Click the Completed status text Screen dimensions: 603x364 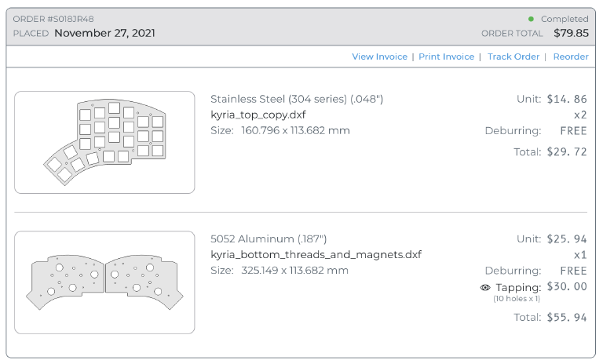tap(565, 19)
